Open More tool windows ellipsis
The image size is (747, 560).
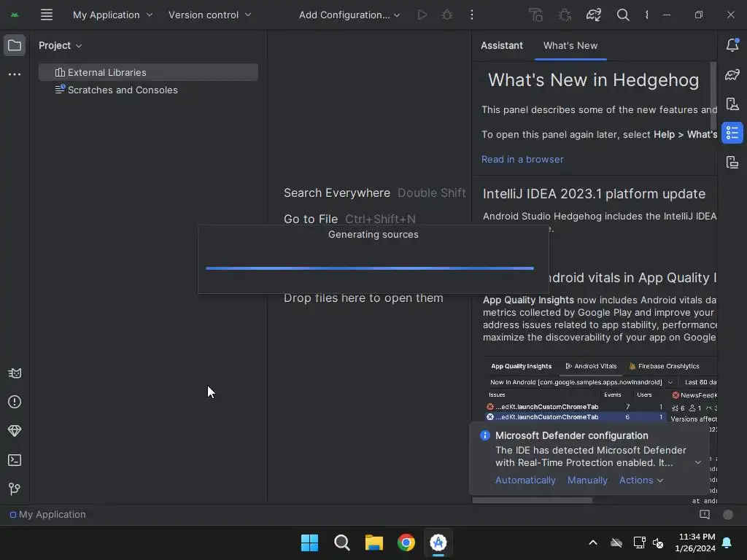15,74
